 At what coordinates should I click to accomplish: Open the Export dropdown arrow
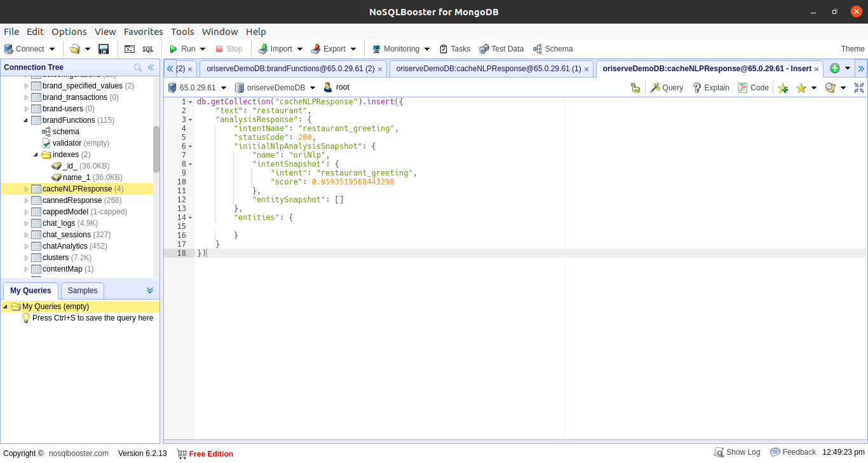coord(353,49)
